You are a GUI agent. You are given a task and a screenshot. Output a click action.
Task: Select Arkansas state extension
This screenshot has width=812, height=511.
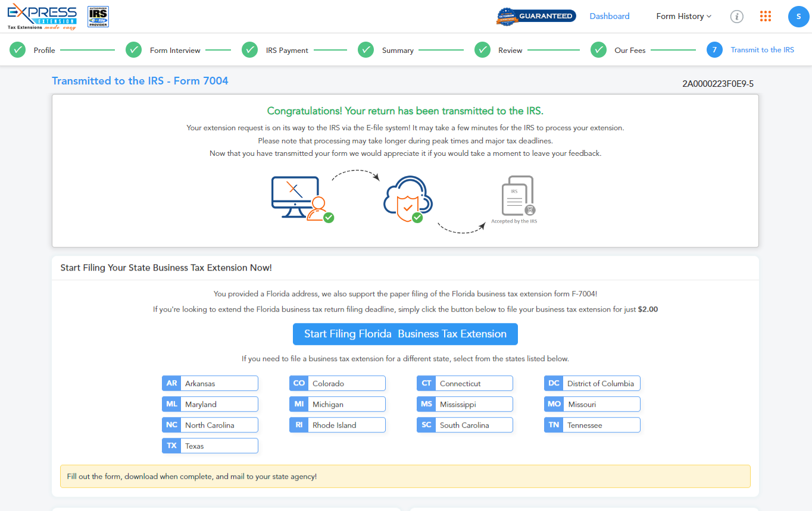210,384
